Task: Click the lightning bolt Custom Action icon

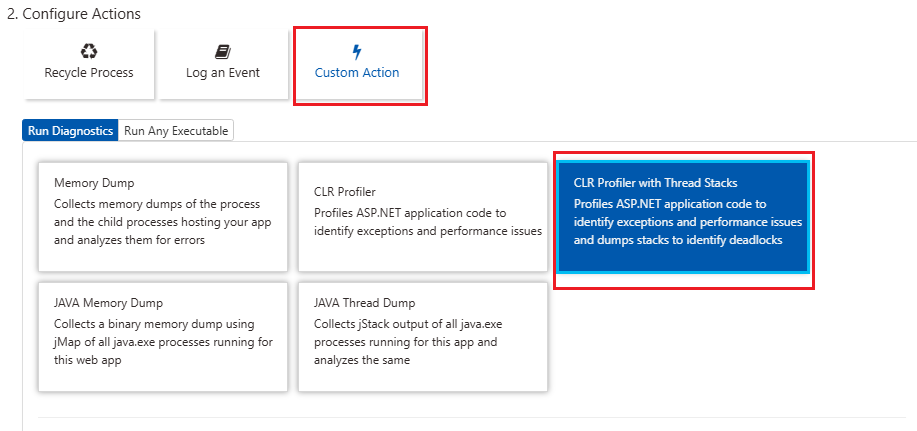Action: [x=357, y=52]
